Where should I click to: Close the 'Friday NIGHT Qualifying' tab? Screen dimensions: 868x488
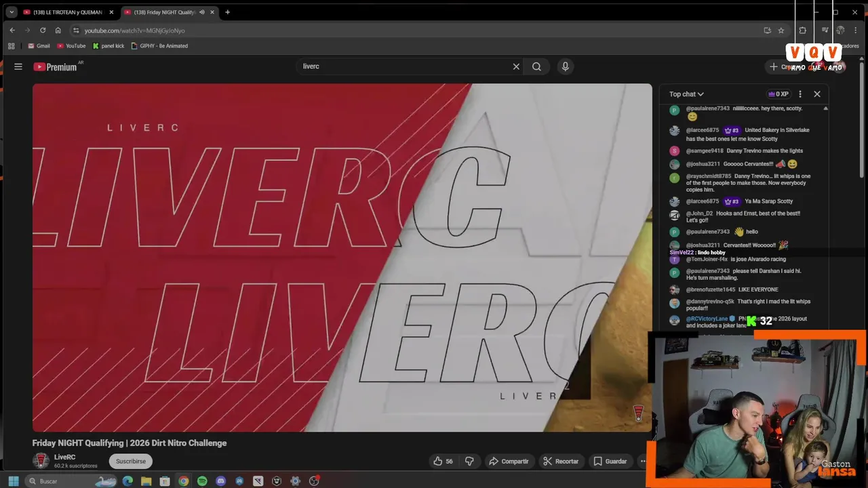click(212, 12)
